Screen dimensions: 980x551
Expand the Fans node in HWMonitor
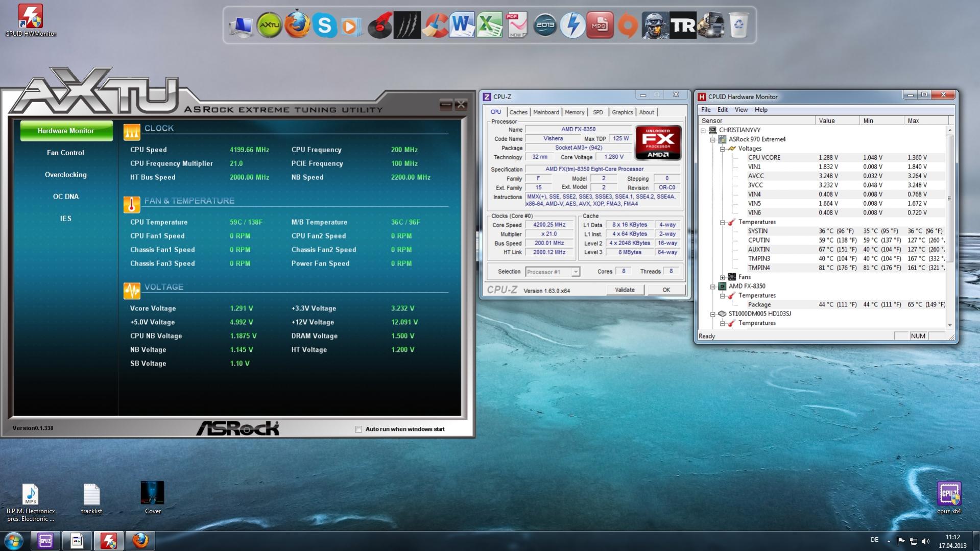[723, 277]
